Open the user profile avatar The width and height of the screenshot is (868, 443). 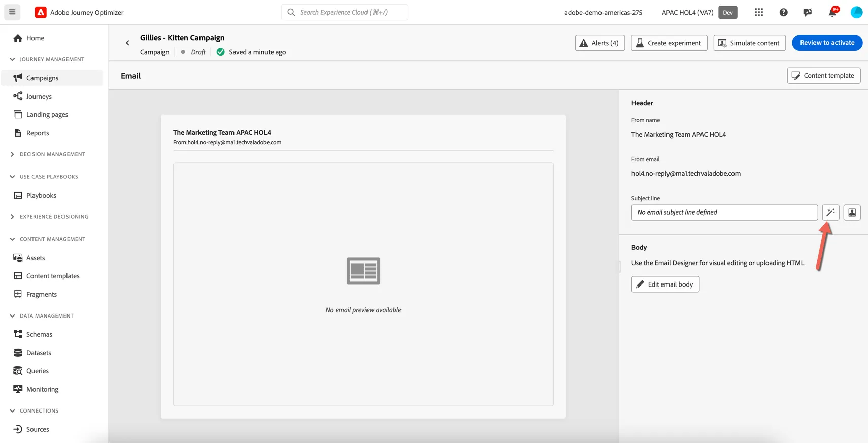tap(856, 12)
